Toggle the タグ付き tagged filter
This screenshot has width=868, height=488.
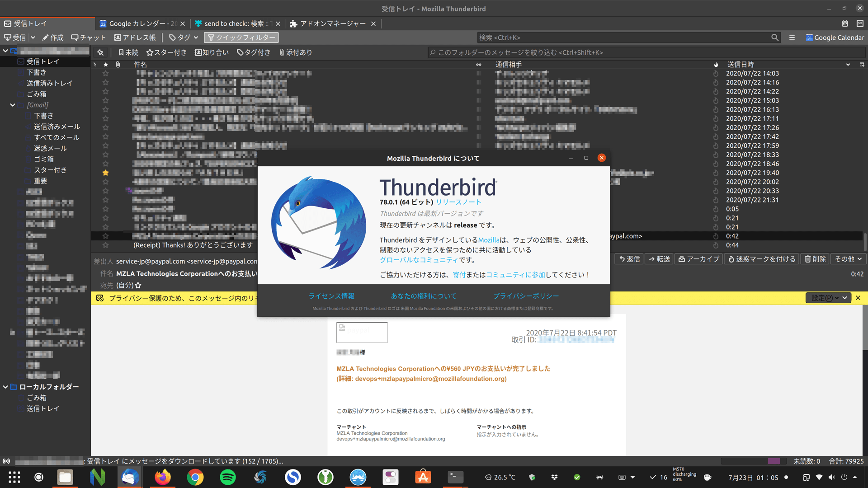point(254,52)
